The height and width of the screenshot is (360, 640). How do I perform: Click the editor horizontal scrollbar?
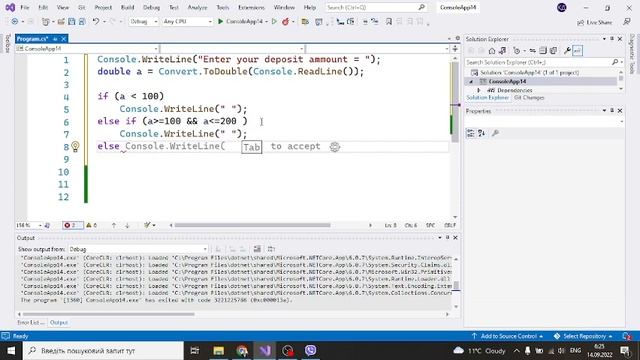tap(252, 225)
